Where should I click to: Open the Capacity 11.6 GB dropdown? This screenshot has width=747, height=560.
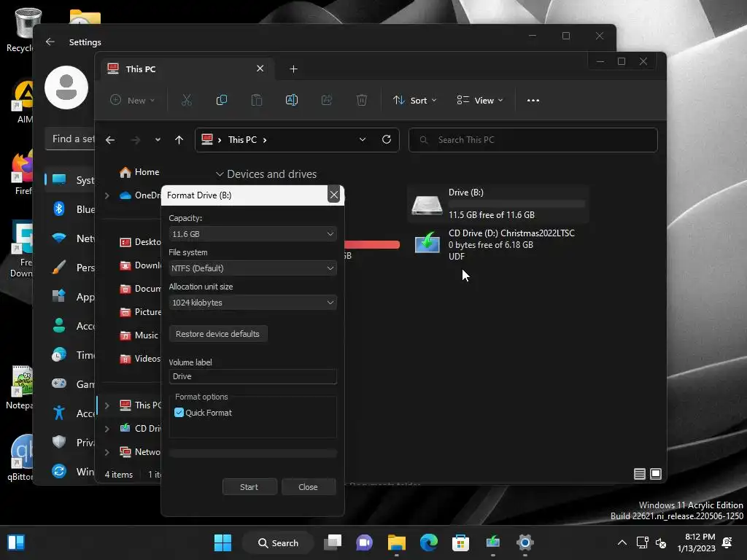tap(253, 234)
